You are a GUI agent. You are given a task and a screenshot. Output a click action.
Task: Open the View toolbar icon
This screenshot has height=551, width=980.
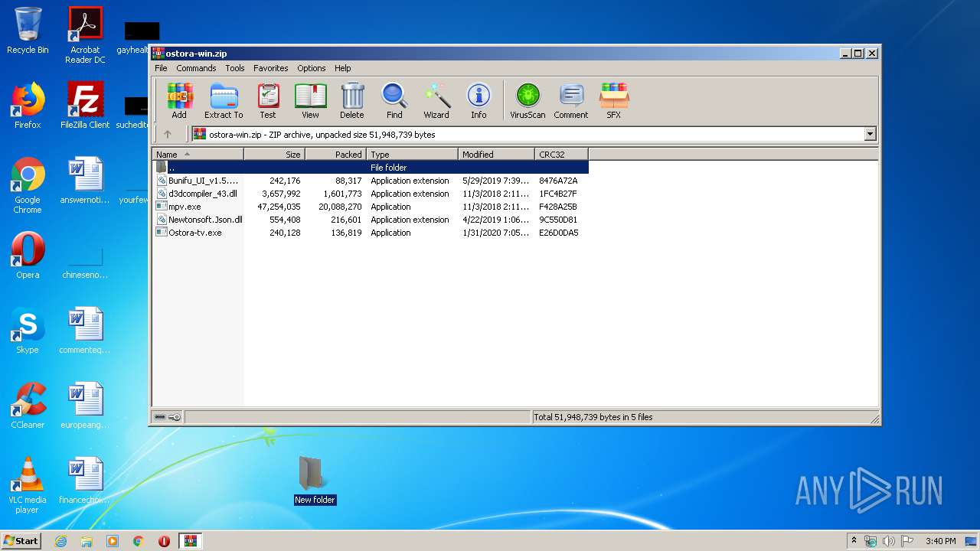(310, 101)
